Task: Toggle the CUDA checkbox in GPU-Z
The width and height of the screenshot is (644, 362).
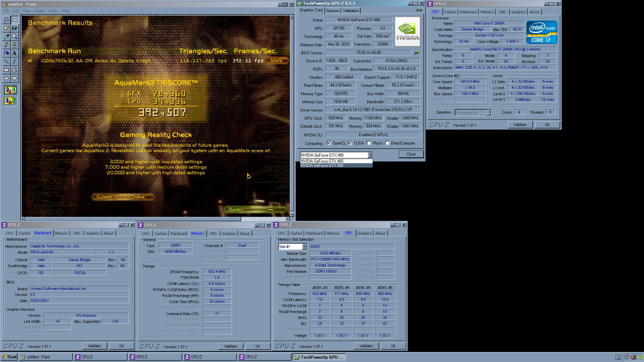Action: coord(350,143)
